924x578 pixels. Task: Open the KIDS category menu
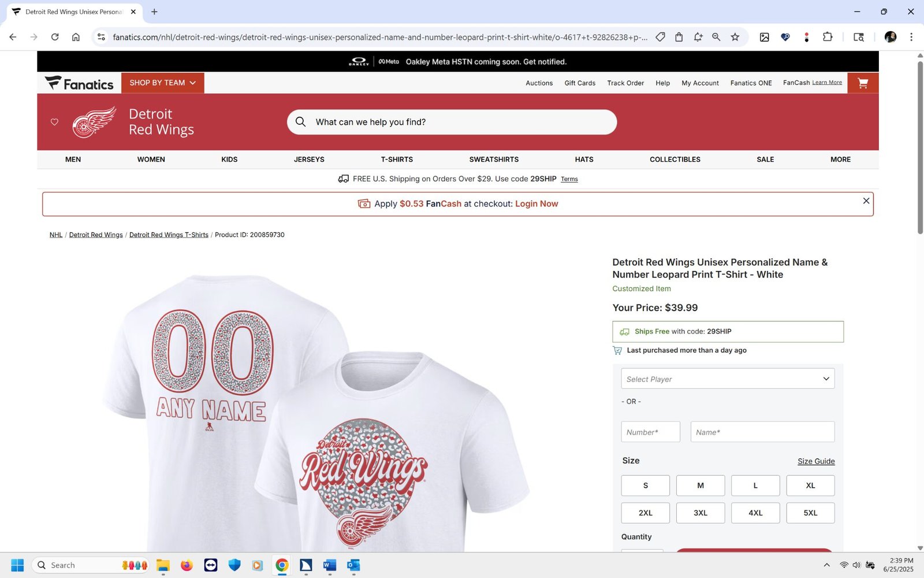click(229, 160)
